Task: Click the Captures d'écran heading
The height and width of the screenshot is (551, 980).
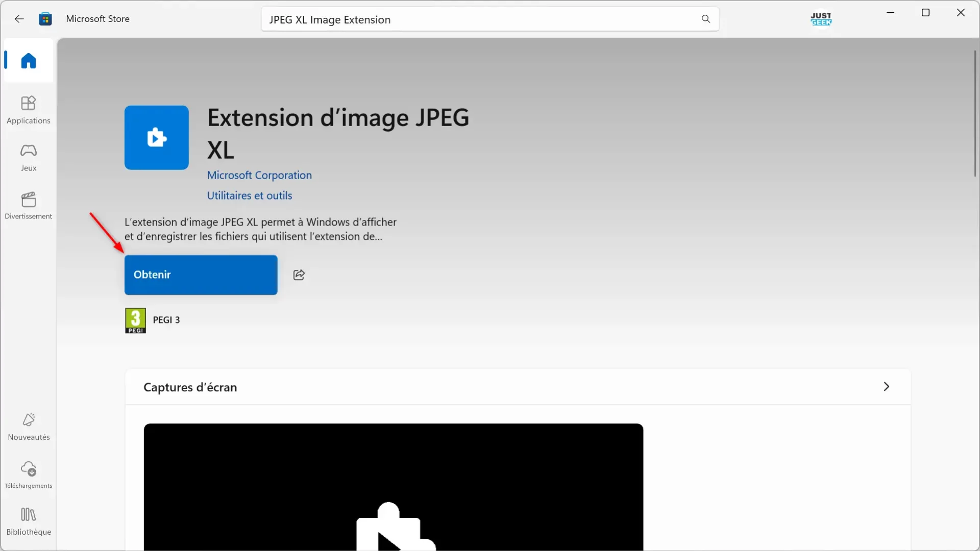Action: (x=190, y=387)
